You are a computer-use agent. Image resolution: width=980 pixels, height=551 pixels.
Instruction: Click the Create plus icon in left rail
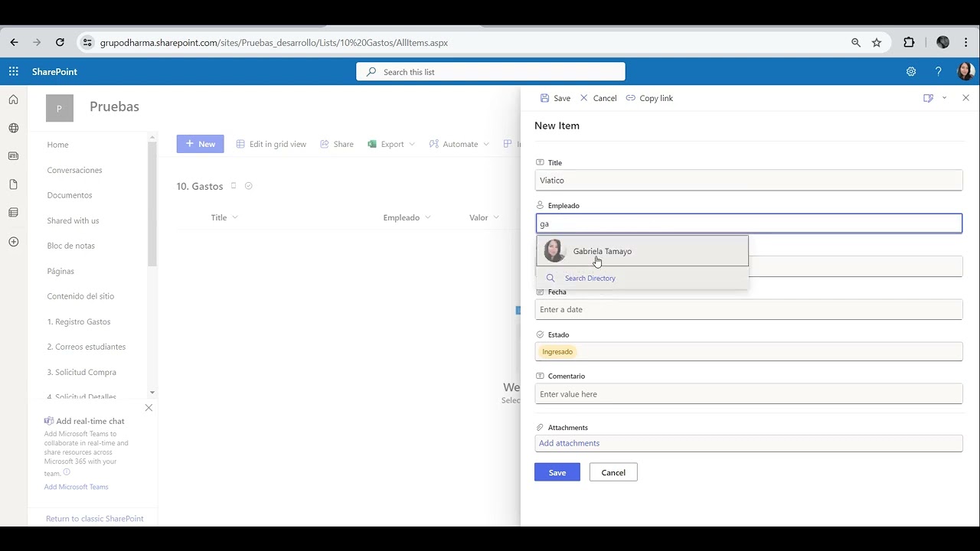(13, 242)
